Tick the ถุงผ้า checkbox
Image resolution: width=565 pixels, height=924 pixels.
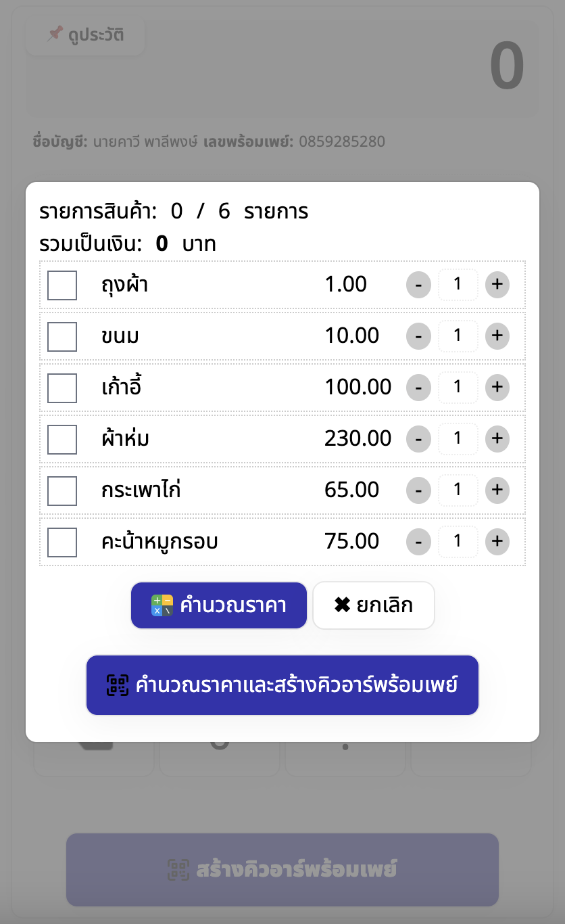click(62, 285)
